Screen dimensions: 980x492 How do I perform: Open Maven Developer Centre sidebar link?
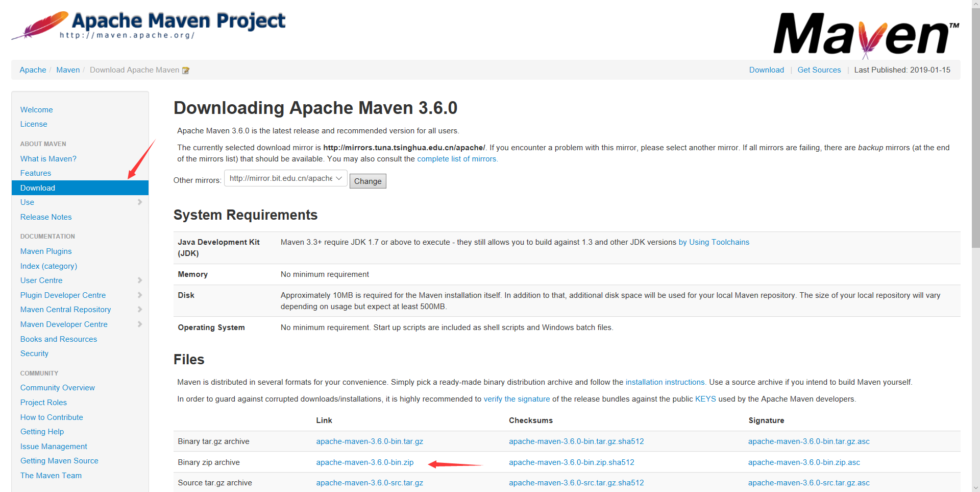point(64,324)
